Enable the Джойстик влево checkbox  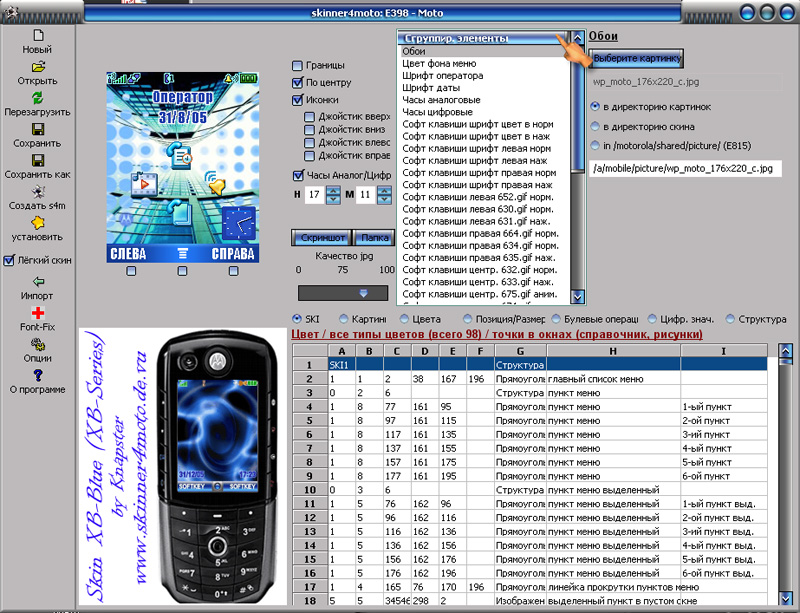tap(309, 143)
